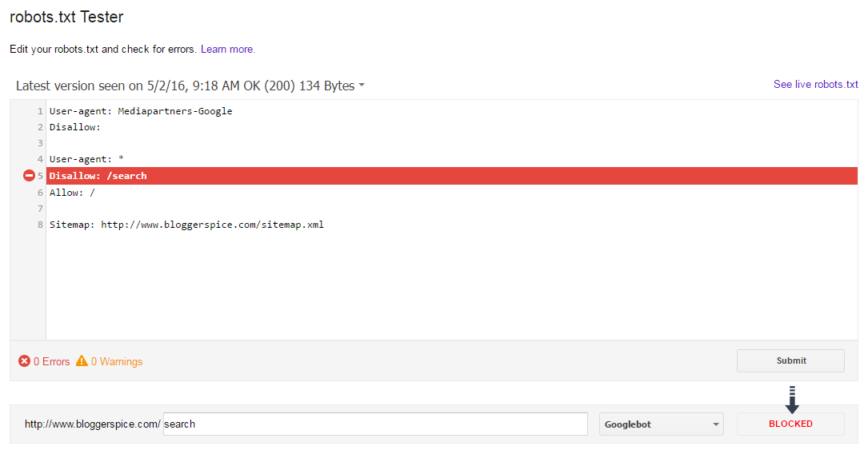Click the http://www.bloggerspice.com/ prefix text

[93, 424]
